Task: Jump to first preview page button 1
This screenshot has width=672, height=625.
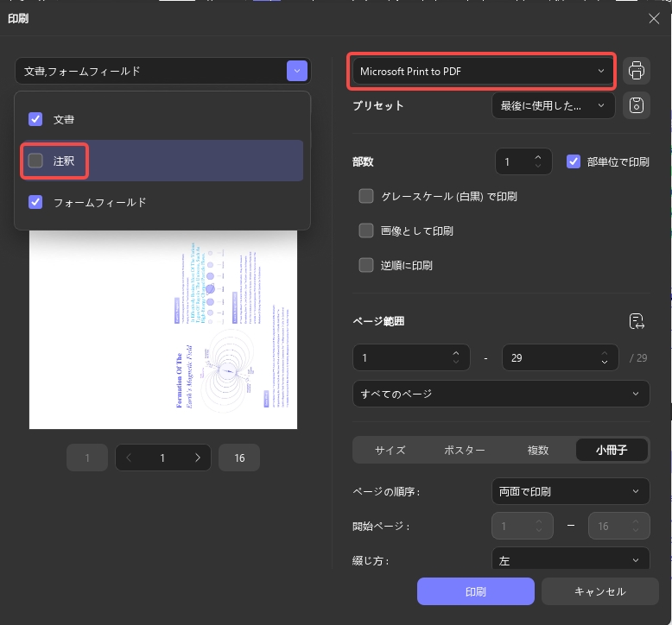Action: [x=87, y=458]
